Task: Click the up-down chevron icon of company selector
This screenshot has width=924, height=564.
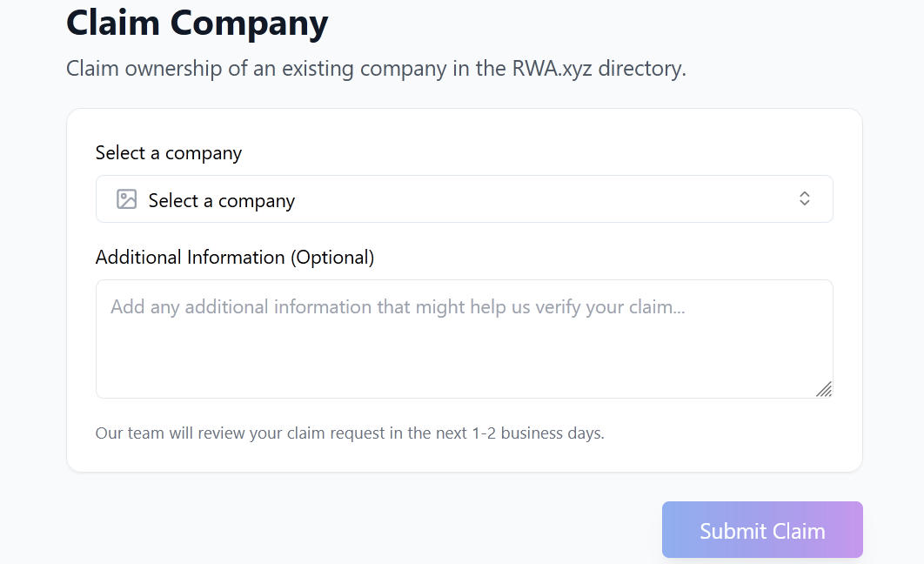Action: pyautogui.click(x=805, y=198)
